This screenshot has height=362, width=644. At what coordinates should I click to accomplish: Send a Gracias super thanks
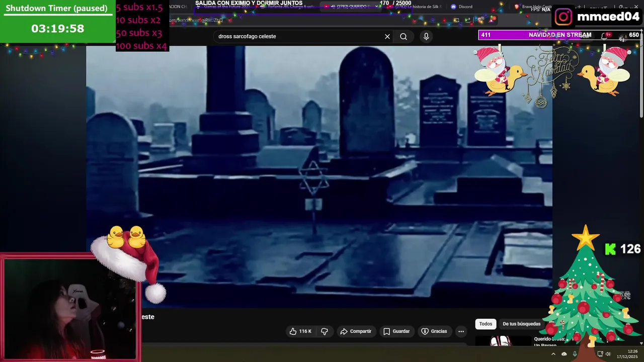434,331
